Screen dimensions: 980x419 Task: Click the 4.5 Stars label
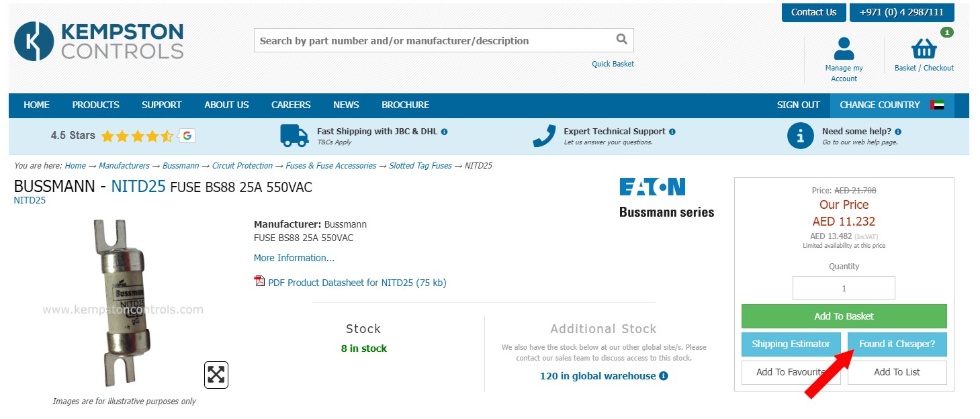click(73, 136)
